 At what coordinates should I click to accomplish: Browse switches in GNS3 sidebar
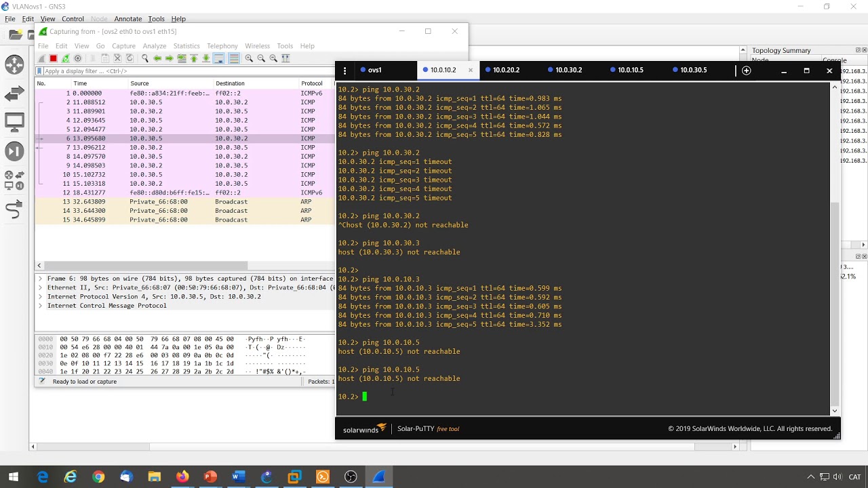click(14, 94)
